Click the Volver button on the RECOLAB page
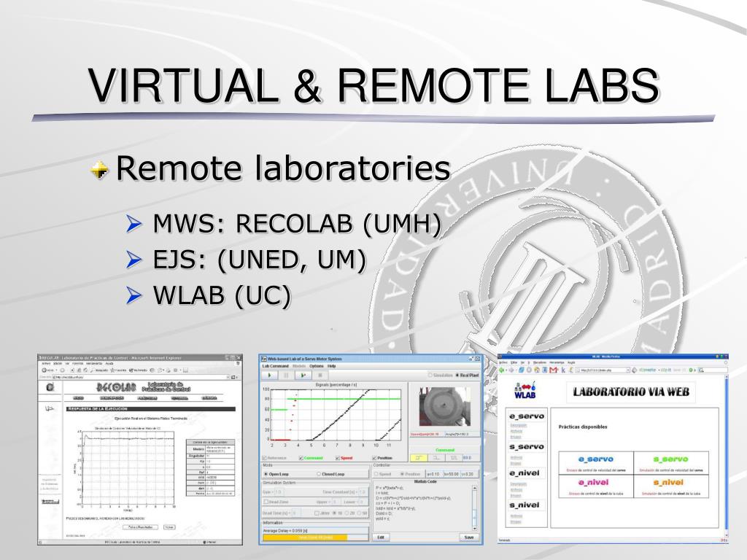 (169, 527)
